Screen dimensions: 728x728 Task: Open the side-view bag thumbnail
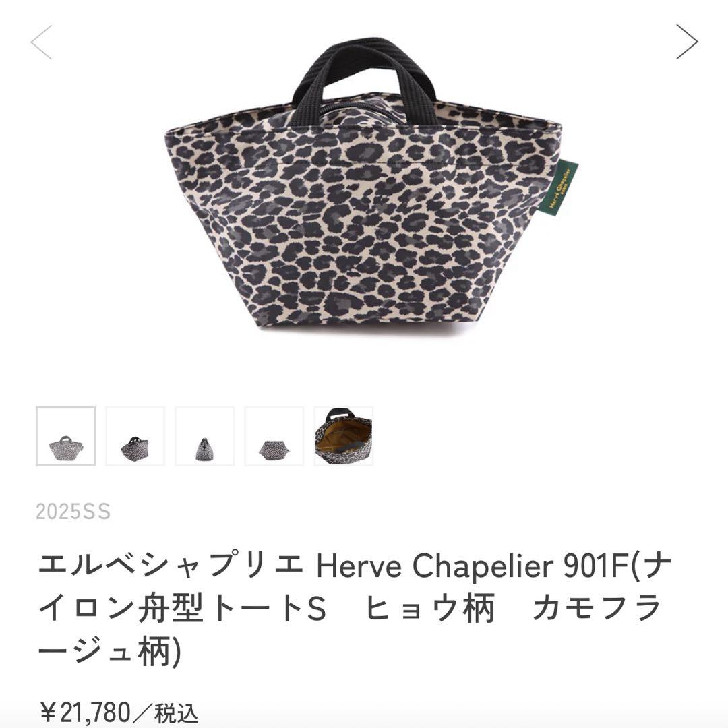tap(205, 436)
